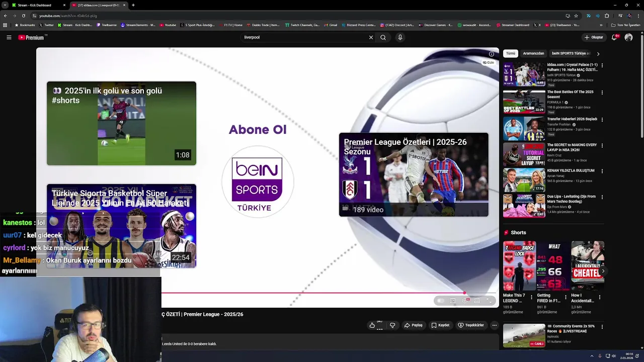This screenshot has width=644, height=362.
Task: Open browser extensions puzzle icon
Action: pyautogui.click(x=607, y=16)
